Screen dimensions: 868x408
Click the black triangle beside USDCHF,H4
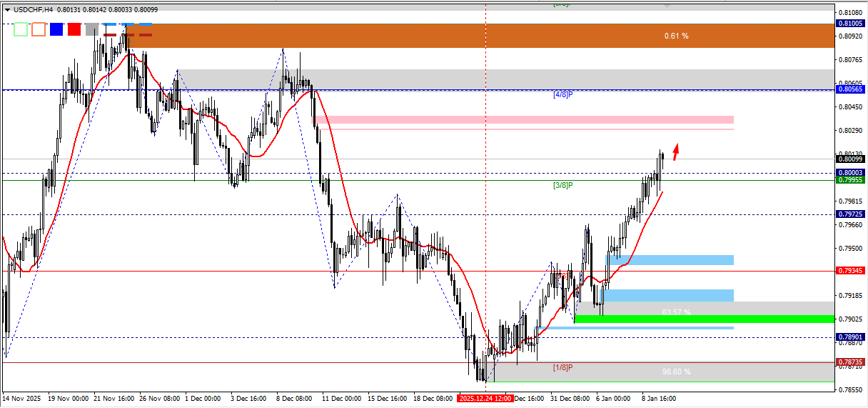[7, 9]
